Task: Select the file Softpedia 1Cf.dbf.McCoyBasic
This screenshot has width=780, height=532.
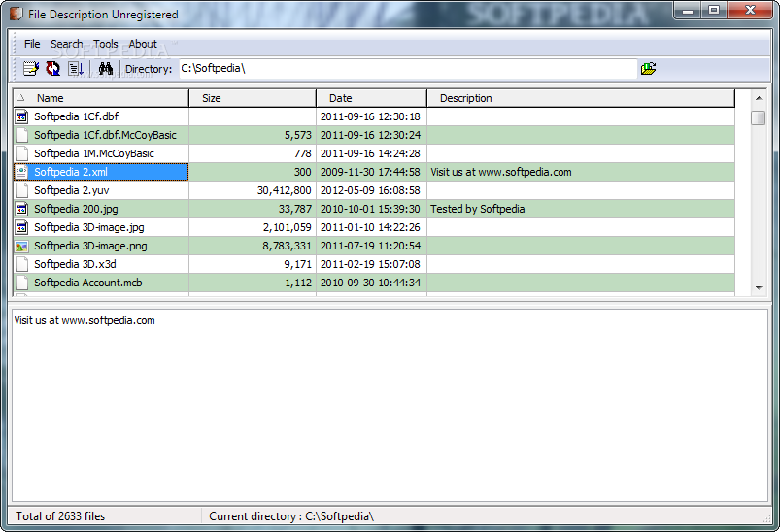Action: [105, 135]
